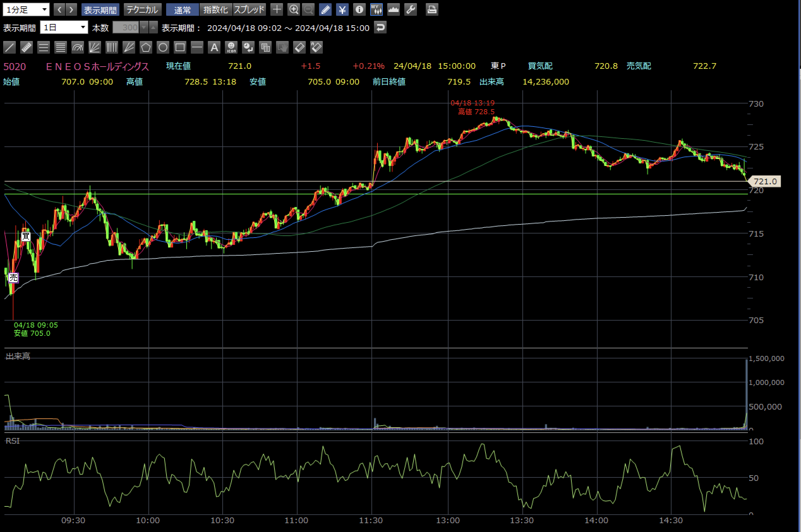This screenshot has height=532, width=801.
Task: Decrease bar count with down stepper arrow
Action: (144, 27)
